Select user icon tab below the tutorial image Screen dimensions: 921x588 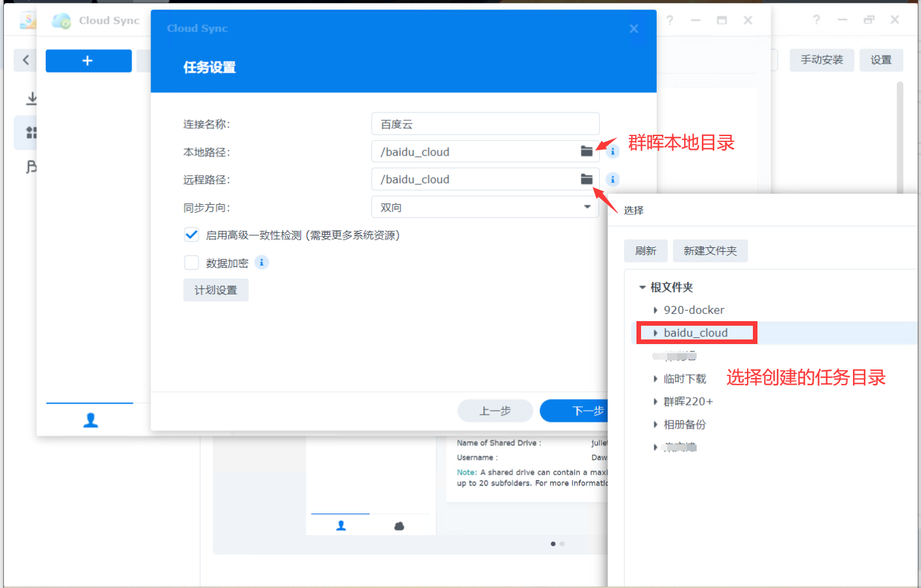click(x=341, y=525)
